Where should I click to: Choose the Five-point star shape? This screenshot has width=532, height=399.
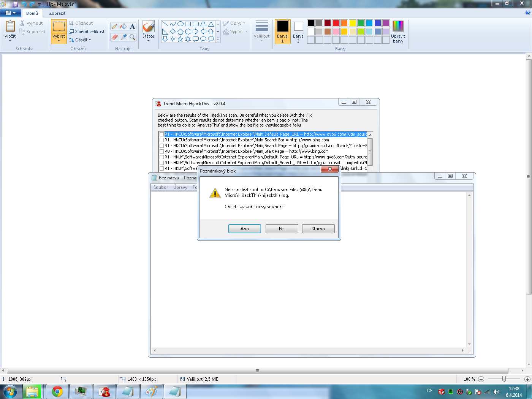tap(180, 39)
